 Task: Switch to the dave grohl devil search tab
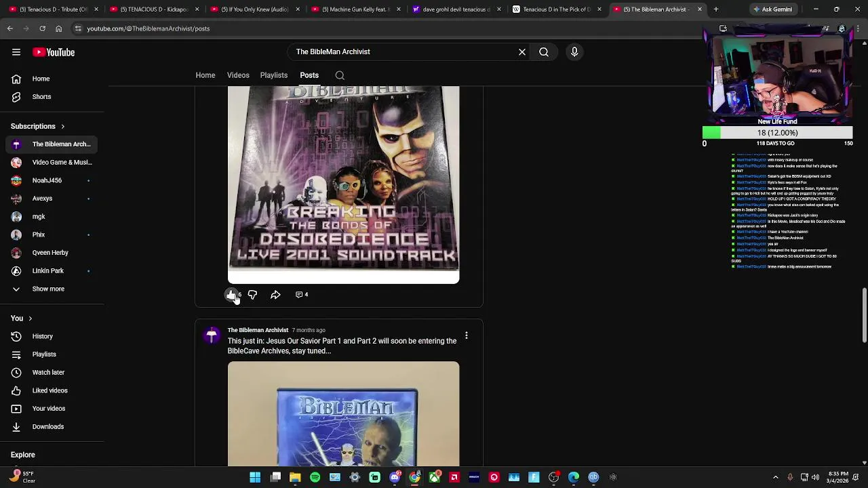click(456, 9)
